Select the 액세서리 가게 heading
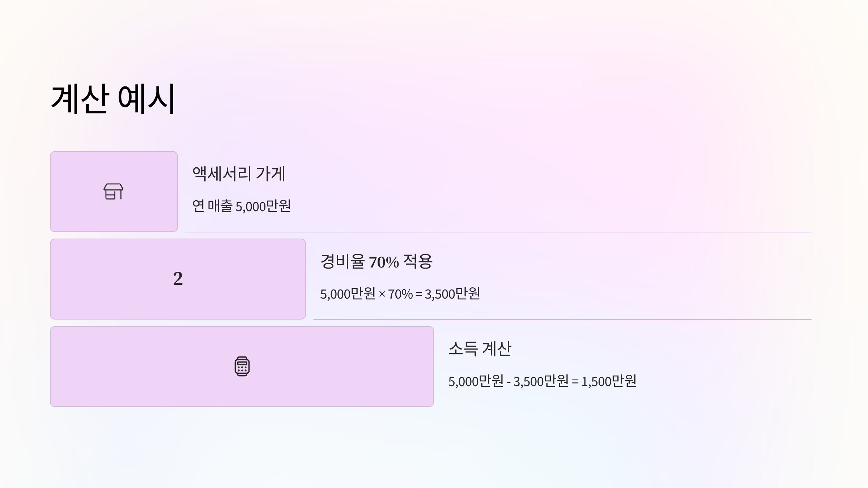The height and width of the screenshot is (488, 868). [x=239, y=174]
